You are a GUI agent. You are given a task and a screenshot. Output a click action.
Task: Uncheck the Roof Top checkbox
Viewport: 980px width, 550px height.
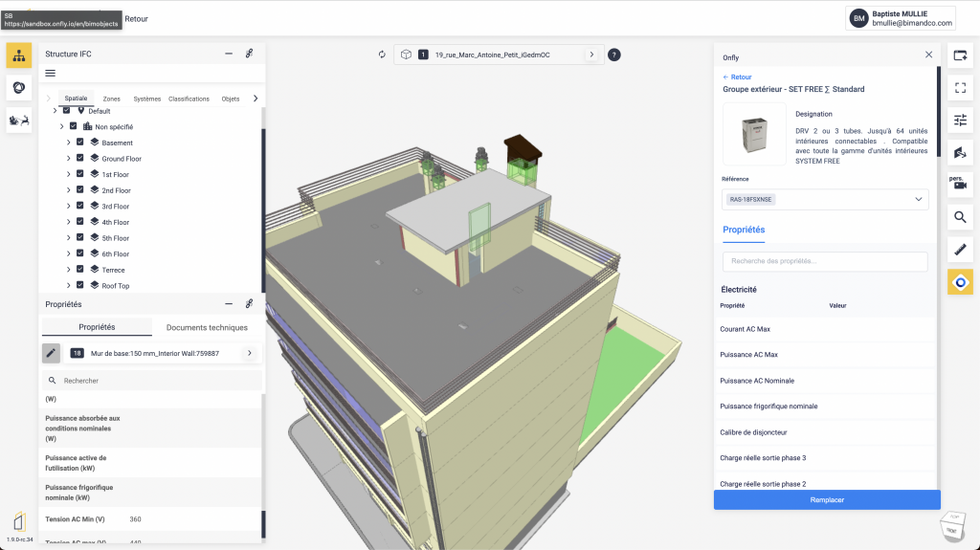click(80, 285)
